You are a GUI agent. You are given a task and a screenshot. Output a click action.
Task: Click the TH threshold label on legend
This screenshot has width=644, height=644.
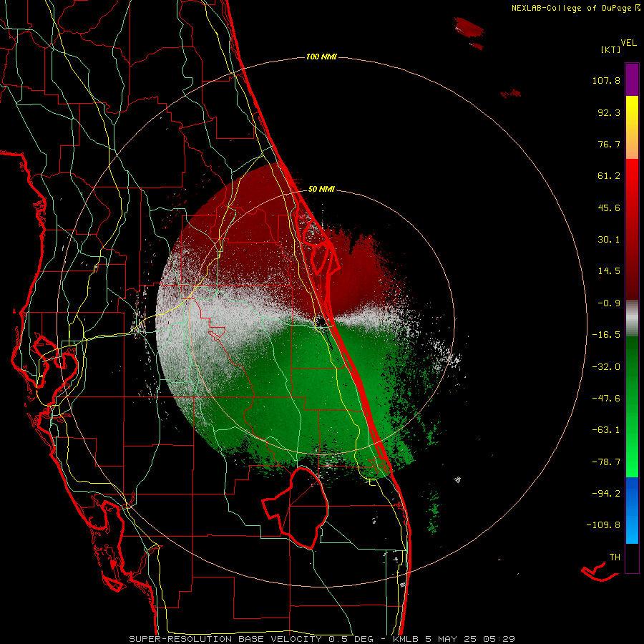[615, 557]
